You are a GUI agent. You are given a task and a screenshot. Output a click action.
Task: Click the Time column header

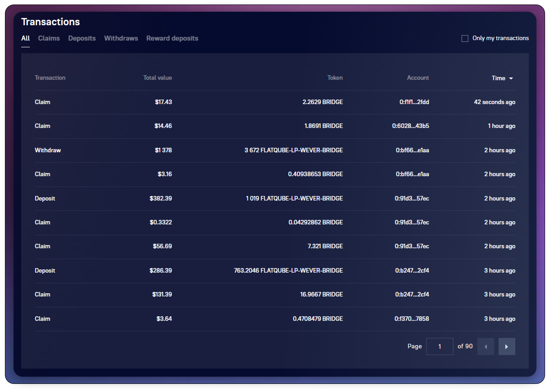point(498,78)
